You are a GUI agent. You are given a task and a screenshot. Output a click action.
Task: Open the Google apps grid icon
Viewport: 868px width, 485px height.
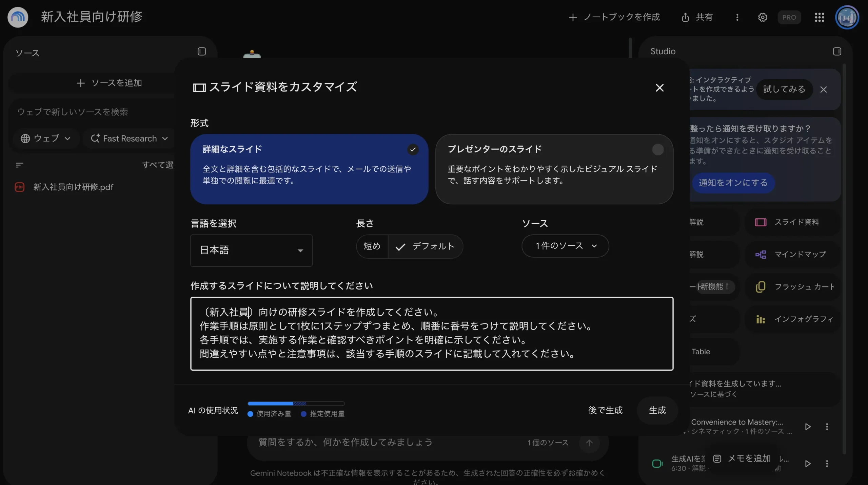point(819,17)
